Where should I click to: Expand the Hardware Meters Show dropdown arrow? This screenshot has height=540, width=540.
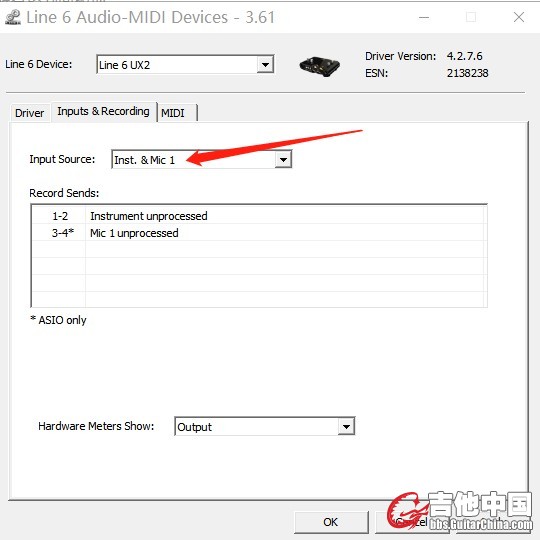pos(346,426)
